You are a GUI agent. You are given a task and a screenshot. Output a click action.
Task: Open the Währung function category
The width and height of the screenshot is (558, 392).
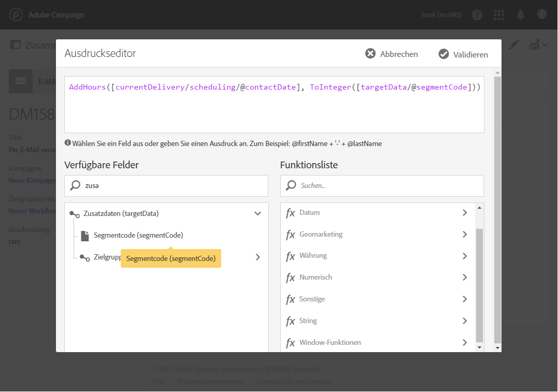pos(464,256)
